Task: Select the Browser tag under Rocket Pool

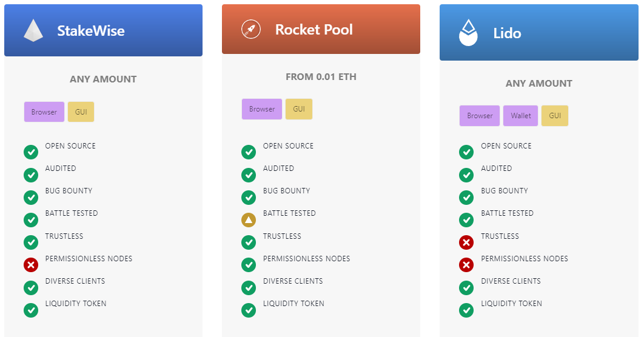Action: click(x=262, y=109)
